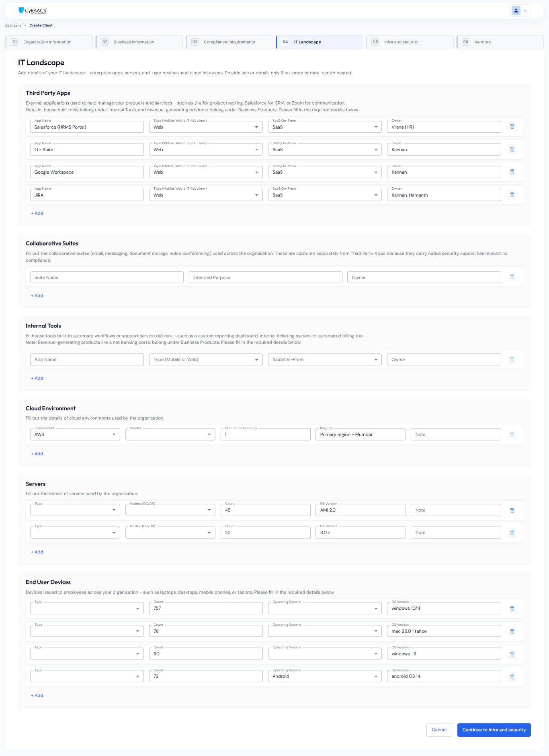Delete the G - Suite app row
Viewport: 549px width, 756px height.
(x=512, y=149)
